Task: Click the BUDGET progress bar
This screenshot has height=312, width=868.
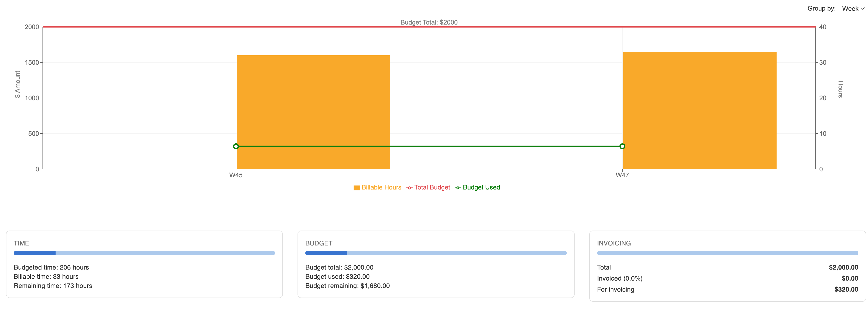Action: [436, 253]
